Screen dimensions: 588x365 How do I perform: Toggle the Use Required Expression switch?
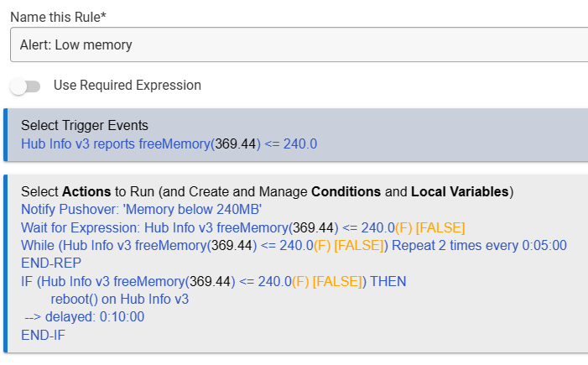(x=25, y=86)
